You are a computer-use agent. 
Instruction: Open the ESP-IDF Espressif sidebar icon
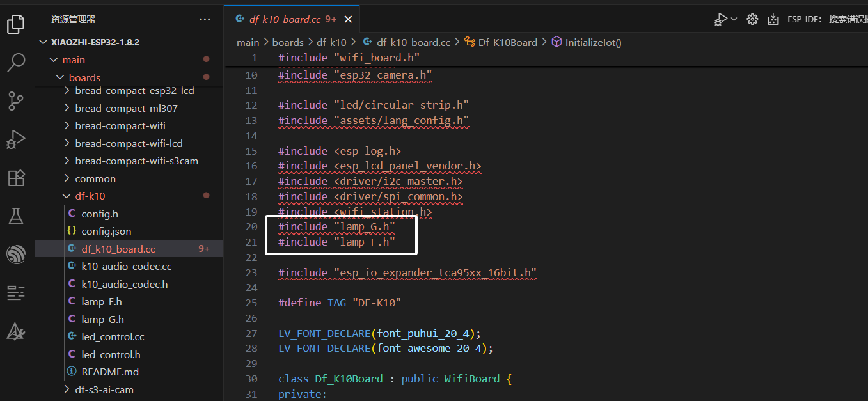click(16, 255)
